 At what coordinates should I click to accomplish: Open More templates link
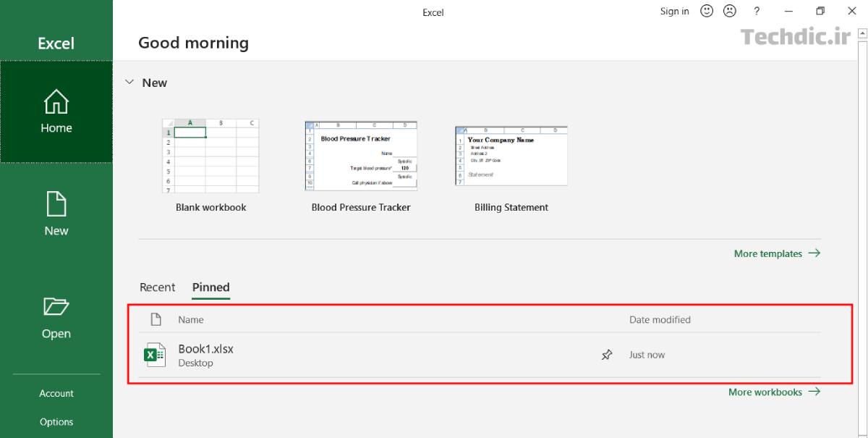(778, 253)
